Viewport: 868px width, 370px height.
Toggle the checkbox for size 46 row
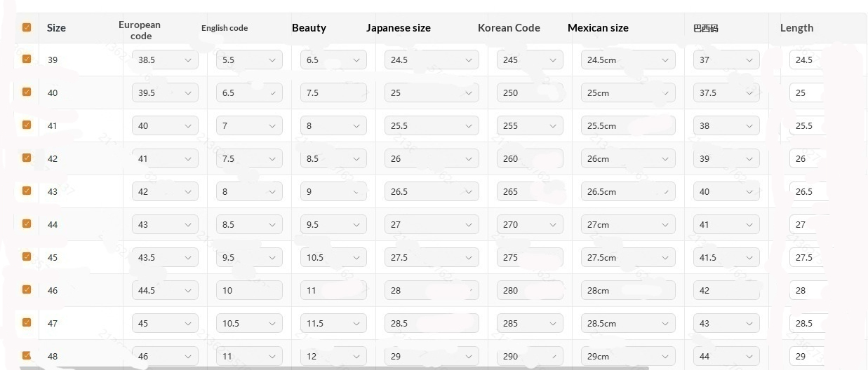click(27, 289)
